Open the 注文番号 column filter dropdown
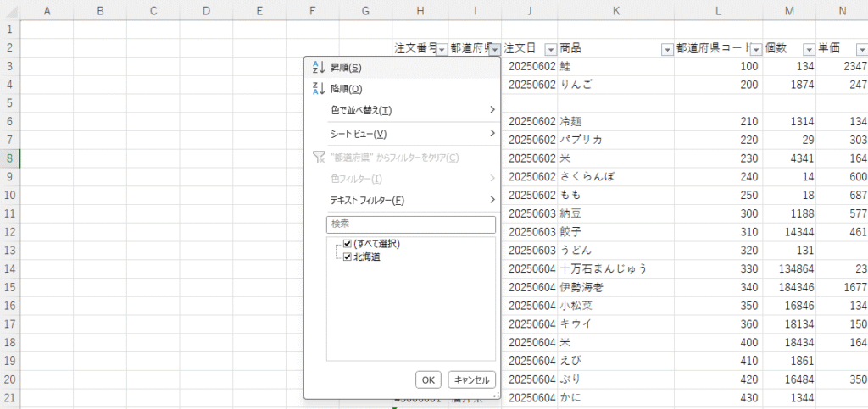 pos(442,49)
